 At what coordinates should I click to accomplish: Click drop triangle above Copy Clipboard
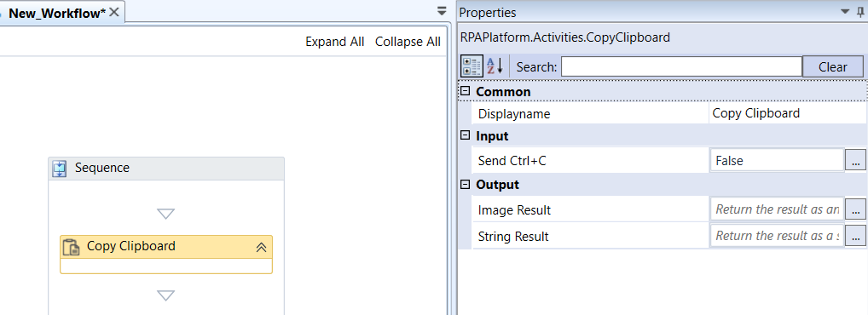tap(166, 214)
